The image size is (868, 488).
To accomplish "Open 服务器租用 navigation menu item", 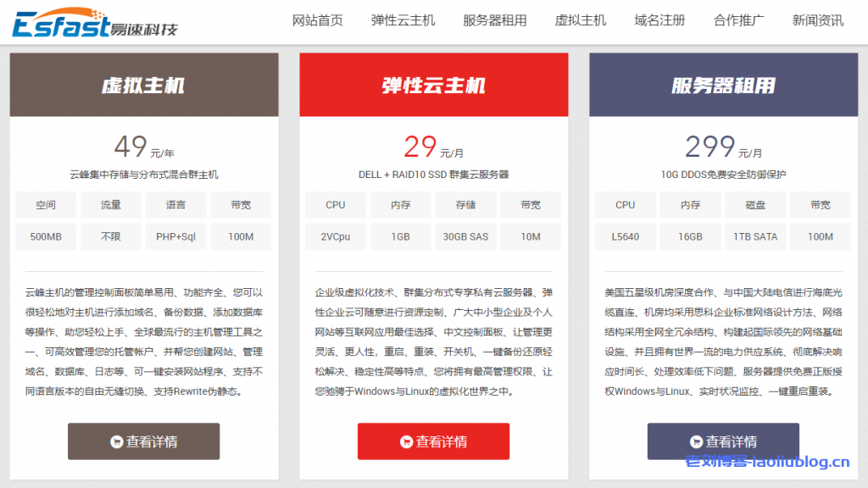I will tap(494, 20).
